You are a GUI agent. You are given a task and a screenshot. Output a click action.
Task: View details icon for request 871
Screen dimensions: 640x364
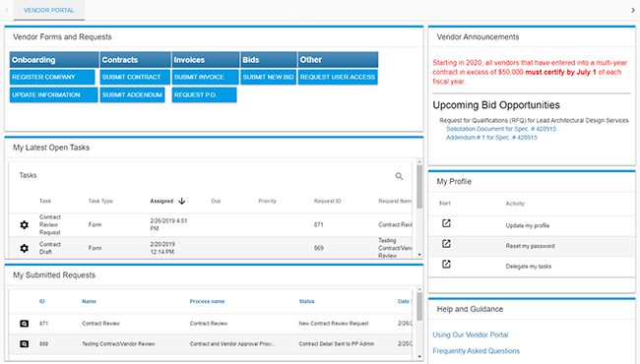click(x=24, y=324)
